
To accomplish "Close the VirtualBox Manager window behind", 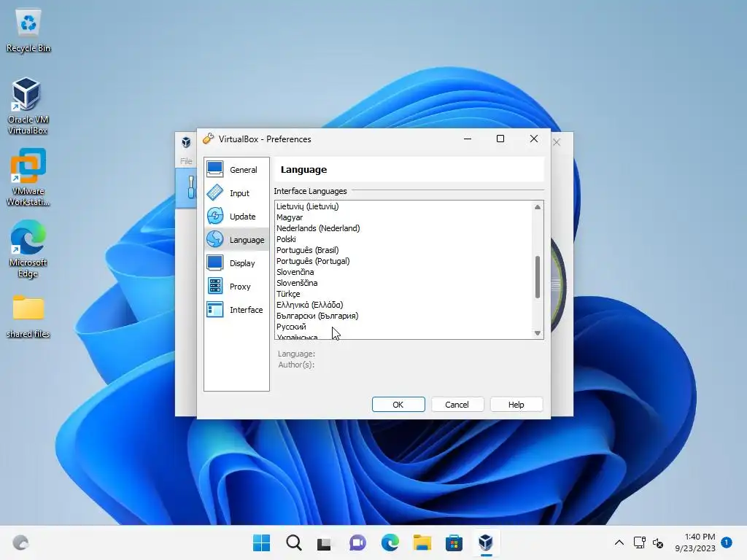I will (557, 142).
